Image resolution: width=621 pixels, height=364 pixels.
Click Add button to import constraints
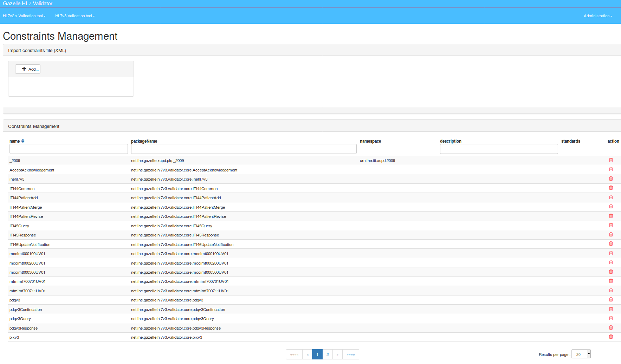(28, 69)
